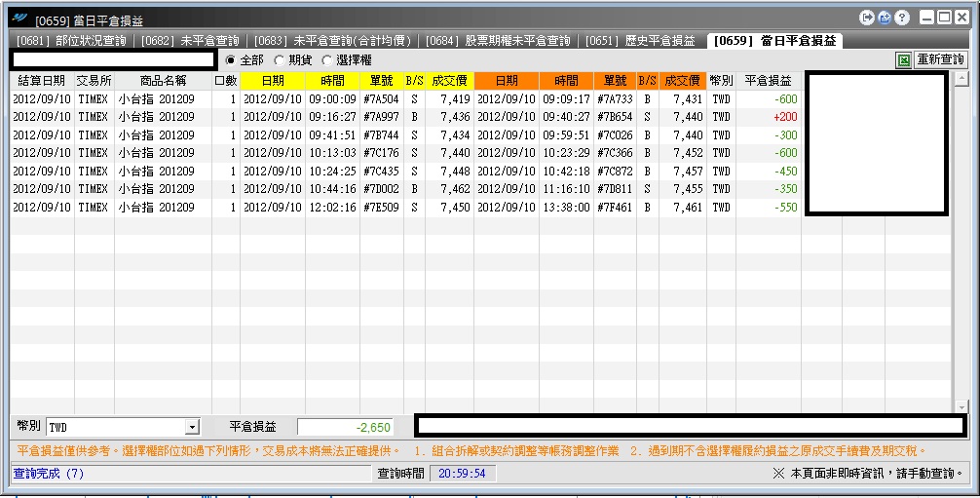980x498 pixels.
Task: Click the time cell 11:16:10
Action: click(566, 189)
